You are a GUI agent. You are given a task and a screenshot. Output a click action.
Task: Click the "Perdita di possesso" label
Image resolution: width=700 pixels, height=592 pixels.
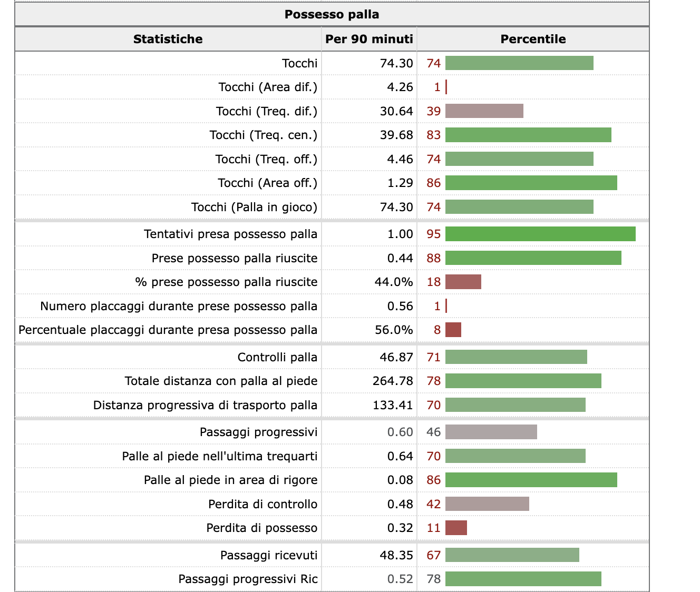261,528
